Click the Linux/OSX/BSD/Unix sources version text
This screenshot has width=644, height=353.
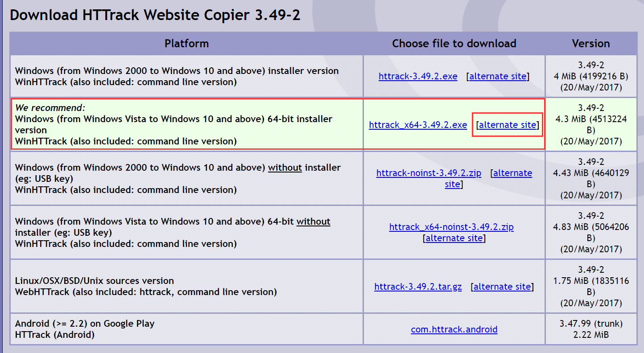pyautogui.click(x=95, y=281)
